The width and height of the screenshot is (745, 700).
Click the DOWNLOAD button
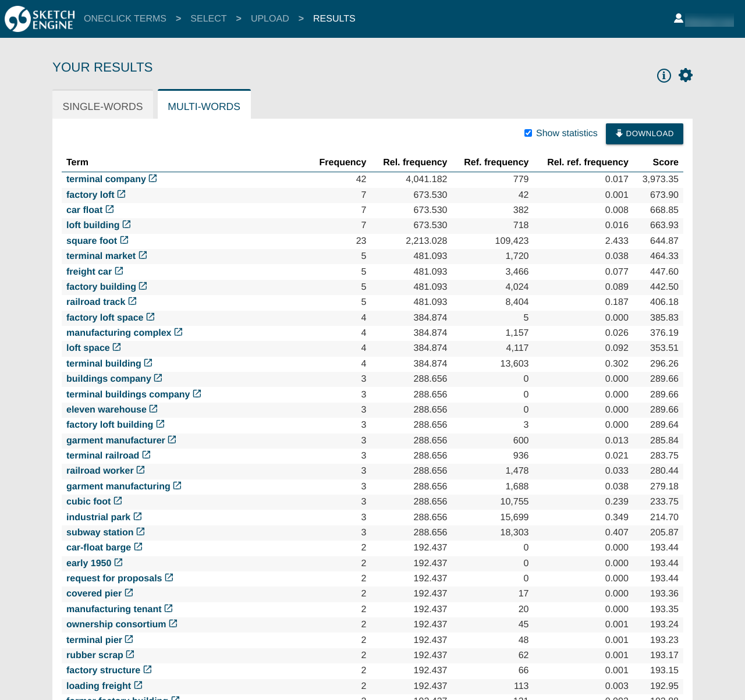(x=644, y=133)
